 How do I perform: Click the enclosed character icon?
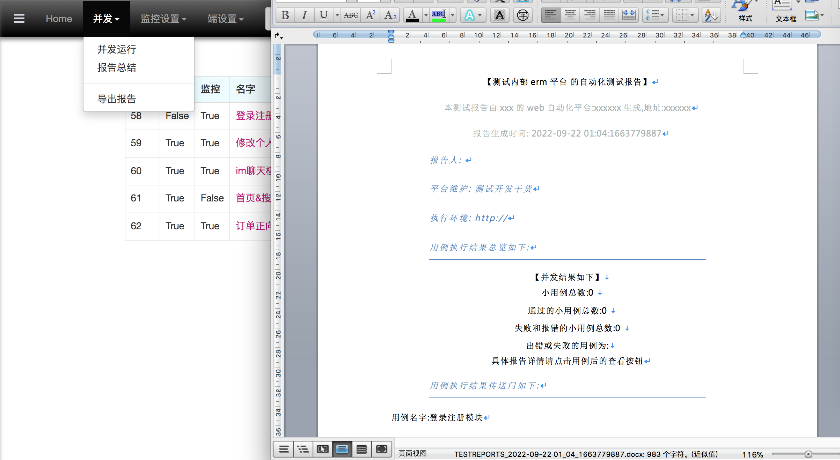click(x=523, y=15)
